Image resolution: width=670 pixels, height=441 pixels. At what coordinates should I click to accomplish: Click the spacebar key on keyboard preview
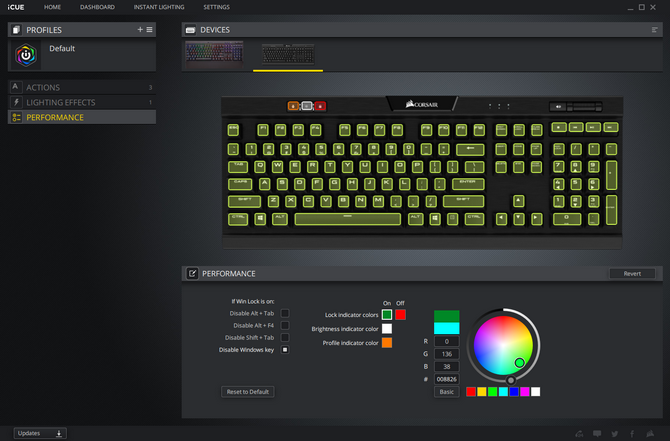[x=347, y=219]
